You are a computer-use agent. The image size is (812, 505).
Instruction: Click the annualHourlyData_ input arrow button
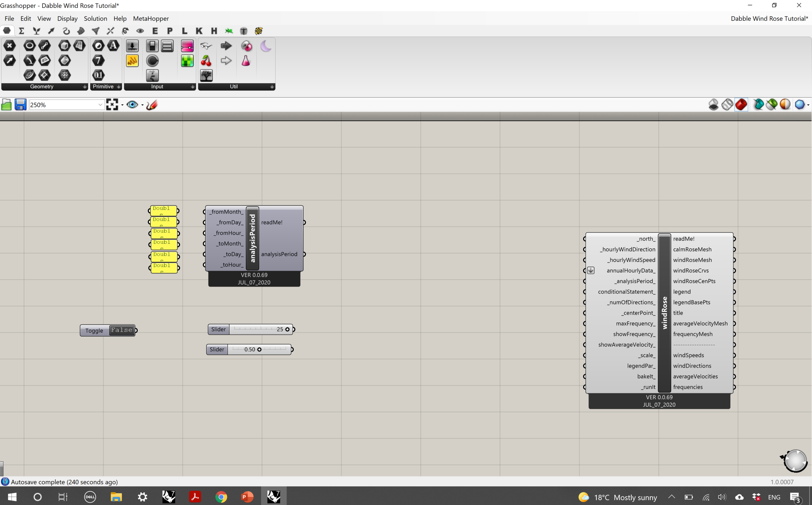pos(591,270)
